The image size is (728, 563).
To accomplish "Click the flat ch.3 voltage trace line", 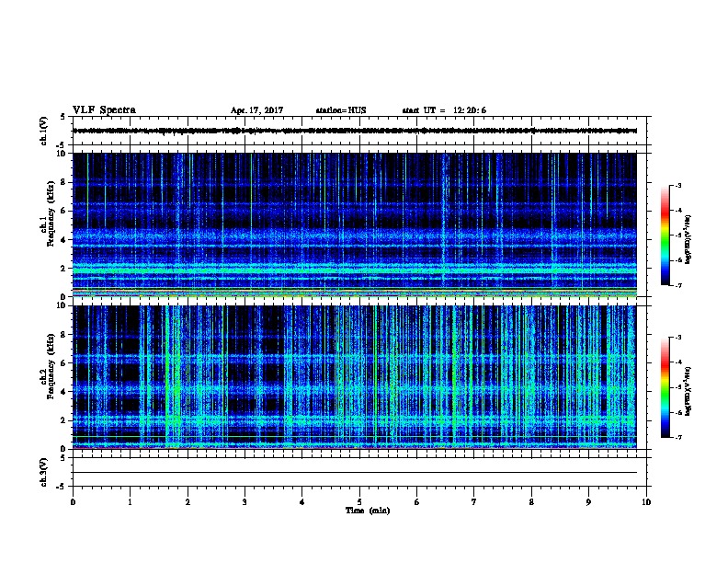I will 355,473.
